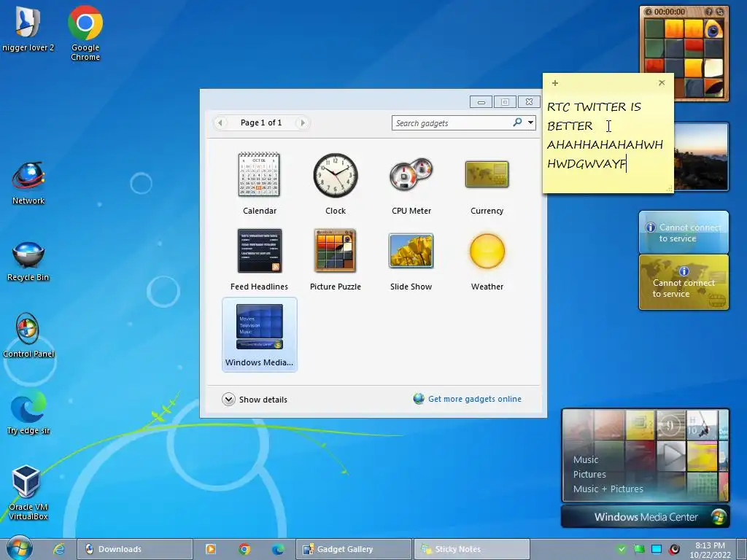Open Music in Media Center gadget
The height and width of the screenshot is (560, 747).
pos(586,459)
